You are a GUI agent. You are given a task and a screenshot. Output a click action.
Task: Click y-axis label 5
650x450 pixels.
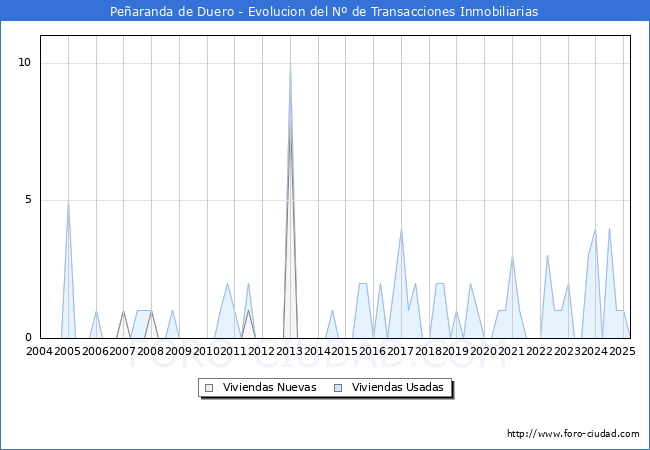click(28, 200)
